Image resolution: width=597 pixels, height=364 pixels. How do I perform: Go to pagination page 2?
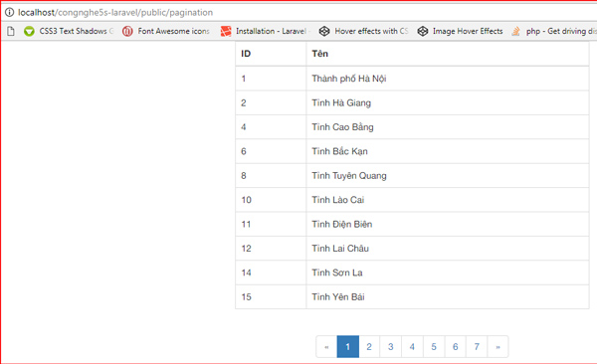click(x=369, y=346)
